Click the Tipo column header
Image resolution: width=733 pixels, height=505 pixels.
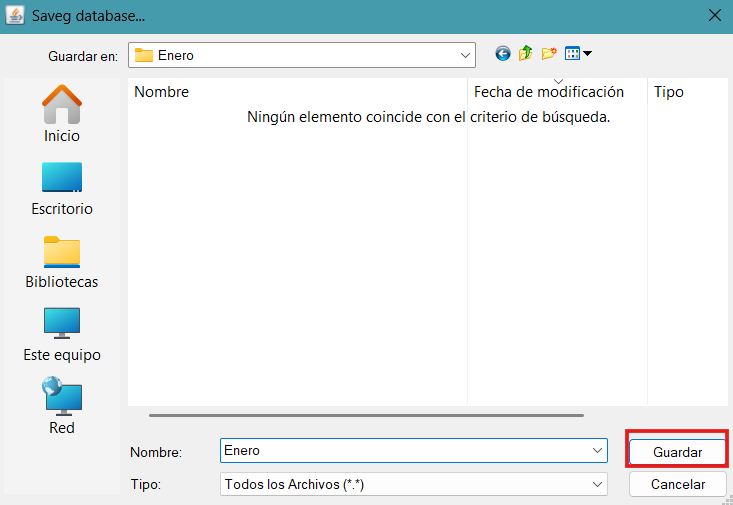coord(669,92)
